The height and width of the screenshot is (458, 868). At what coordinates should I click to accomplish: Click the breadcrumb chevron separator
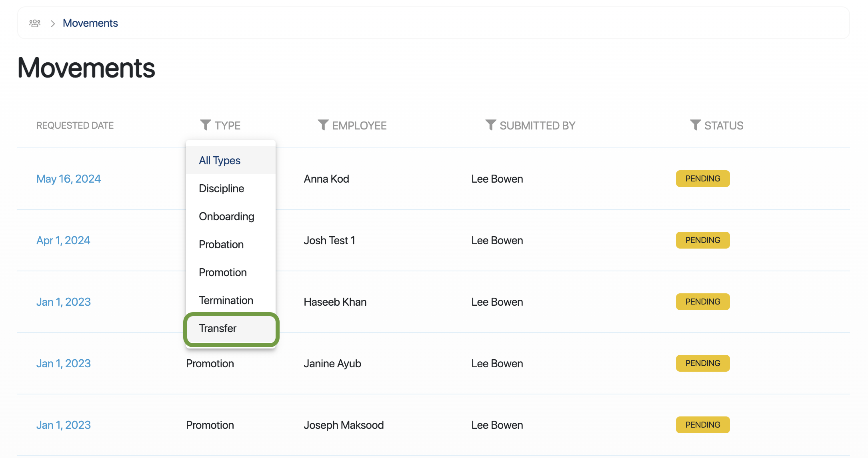53,24
